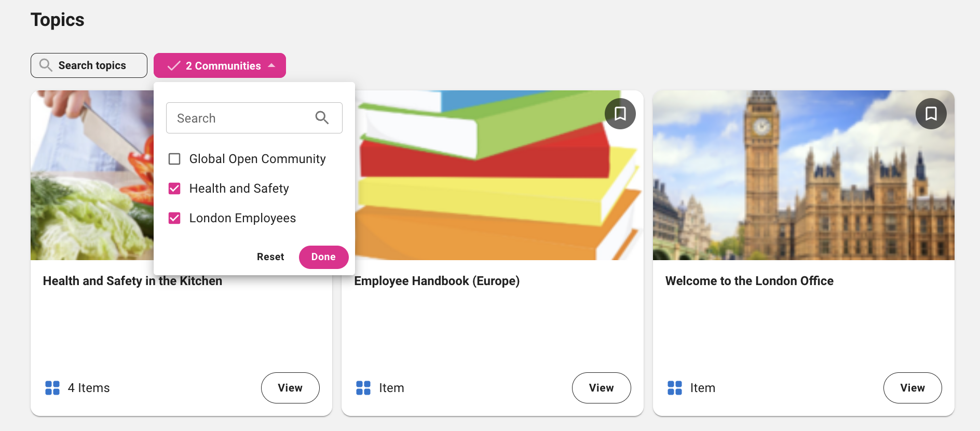Check the Global Open Community checkbox
The height and width of the screenshot is (431, 980).
point(174,159)
